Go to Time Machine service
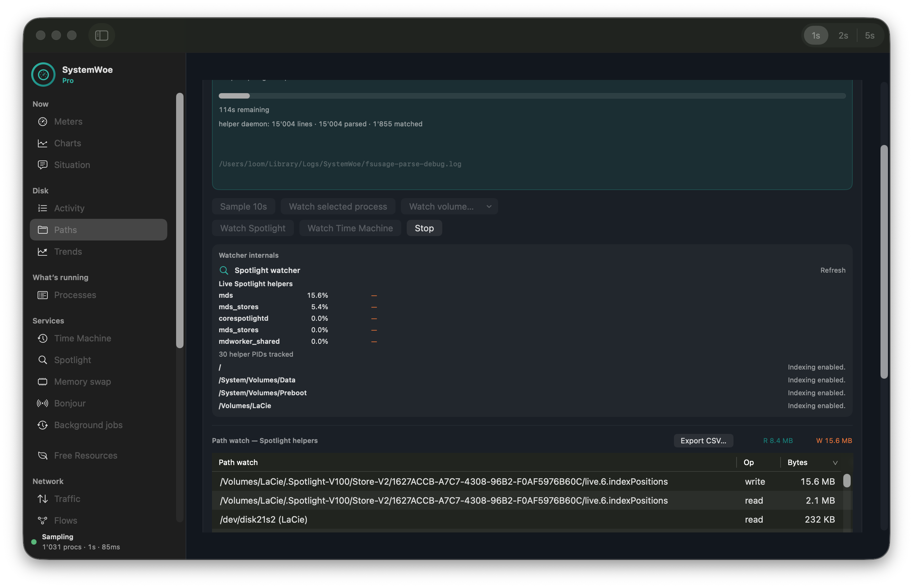Screen dimensions: 913x588 (x=99, y=338)
